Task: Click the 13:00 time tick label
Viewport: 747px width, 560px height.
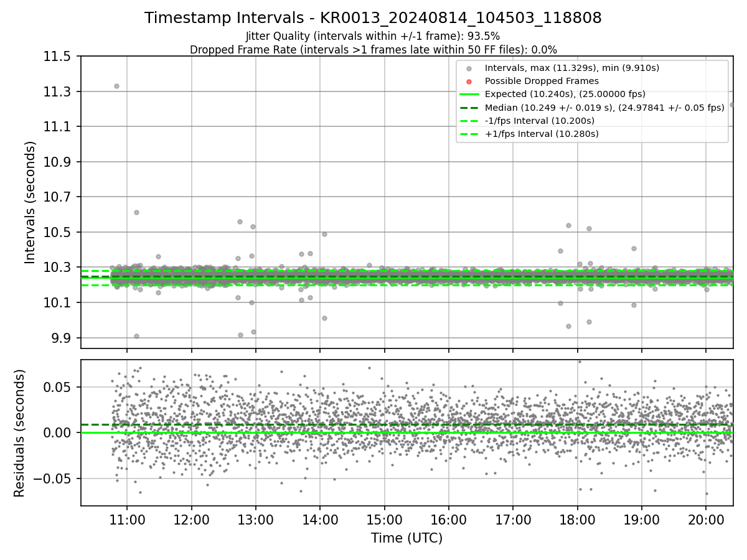Action: coord(256,520)
